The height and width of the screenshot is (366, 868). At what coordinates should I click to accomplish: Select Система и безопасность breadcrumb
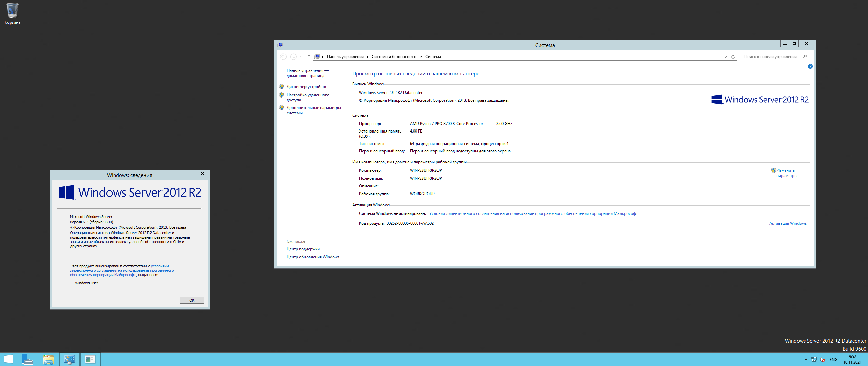(394, 57)
